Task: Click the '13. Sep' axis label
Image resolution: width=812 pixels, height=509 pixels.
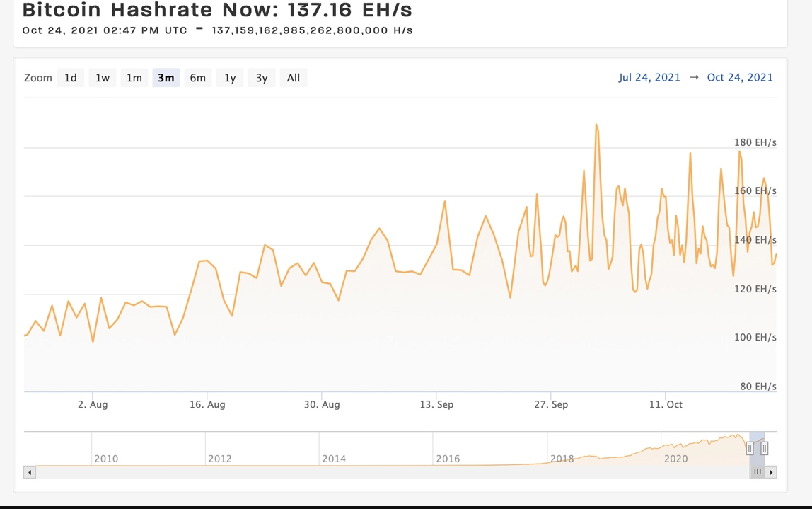Action: [x=436, y=404]
